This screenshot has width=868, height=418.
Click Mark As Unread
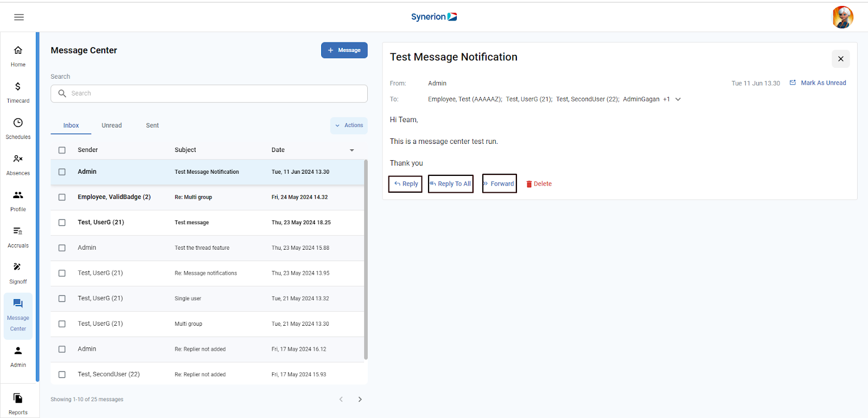pos(818,83)
